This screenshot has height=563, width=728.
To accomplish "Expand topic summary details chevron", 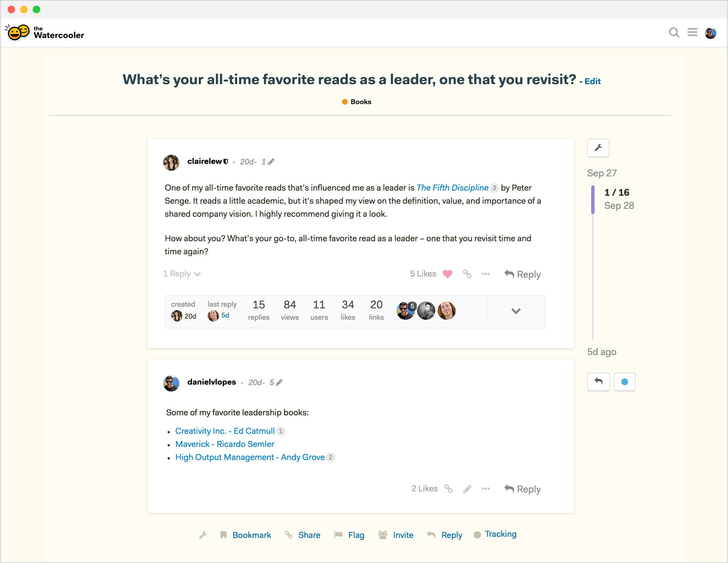I will point(516,311).
